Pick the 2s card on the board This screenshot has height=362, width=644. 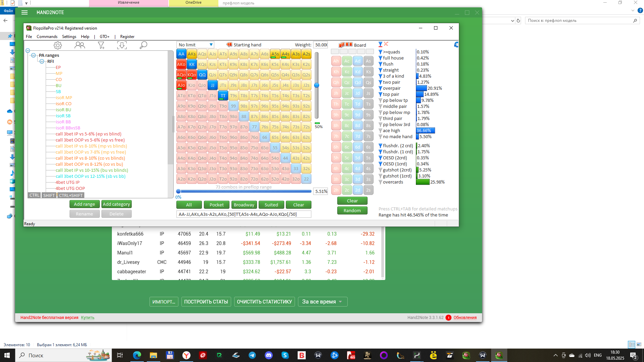pyautogui.click(x=368, y=190)
